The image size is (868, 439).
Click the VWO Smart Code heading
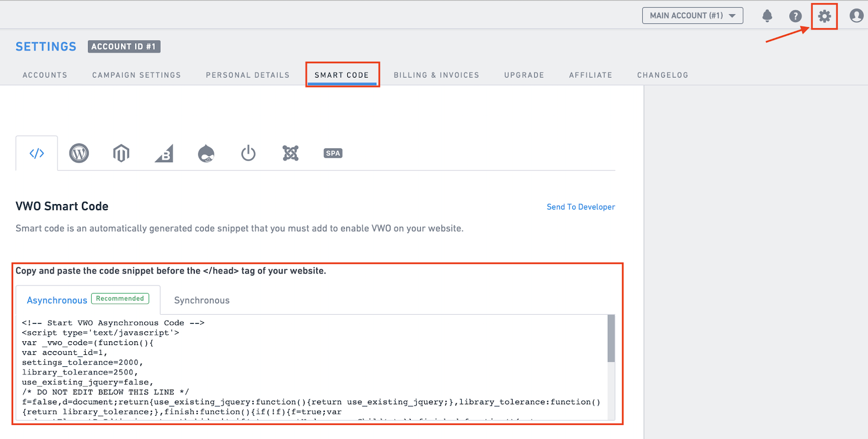pyautogui.click(x=62, y=206)
